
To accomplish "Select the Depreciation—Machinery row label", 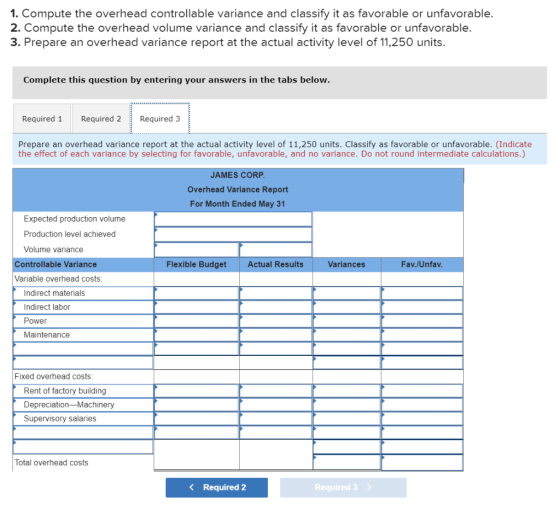I will tap(83, 405).
